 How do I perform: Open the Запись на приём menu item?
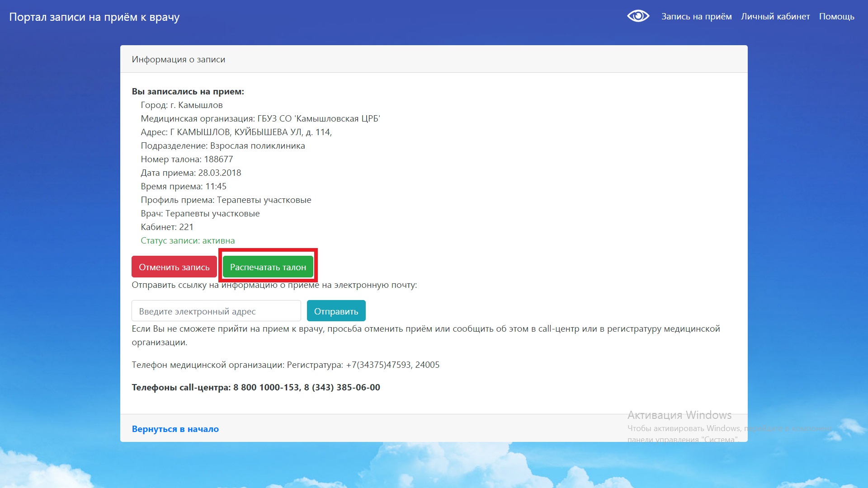[x=696, y=17]
